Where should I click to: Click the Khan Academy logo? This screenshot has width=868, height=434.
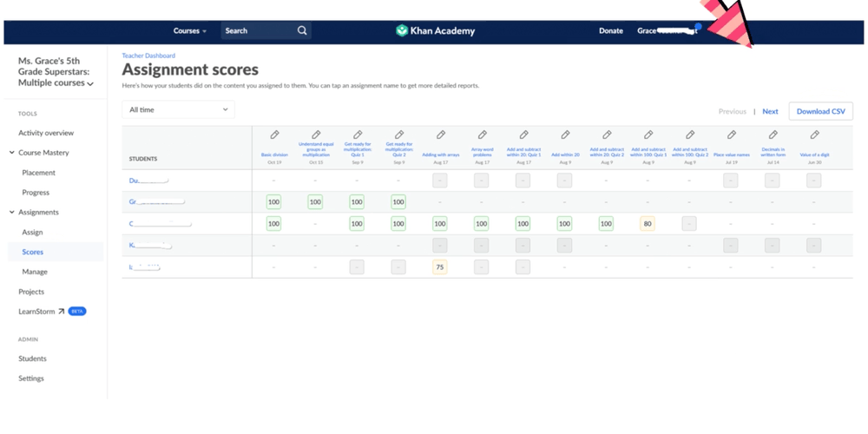(435, 31)
